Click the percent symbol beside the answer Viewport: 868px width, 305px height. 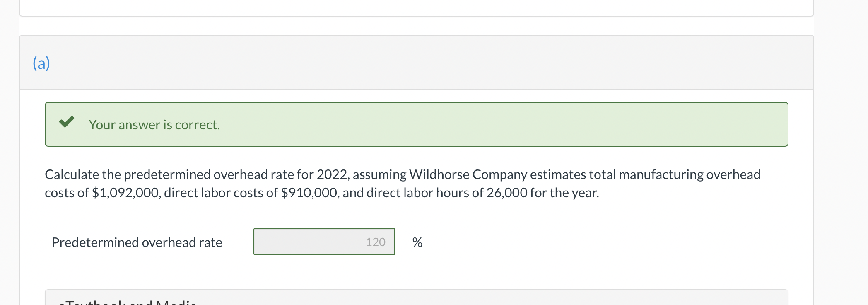tap(417, 242)
